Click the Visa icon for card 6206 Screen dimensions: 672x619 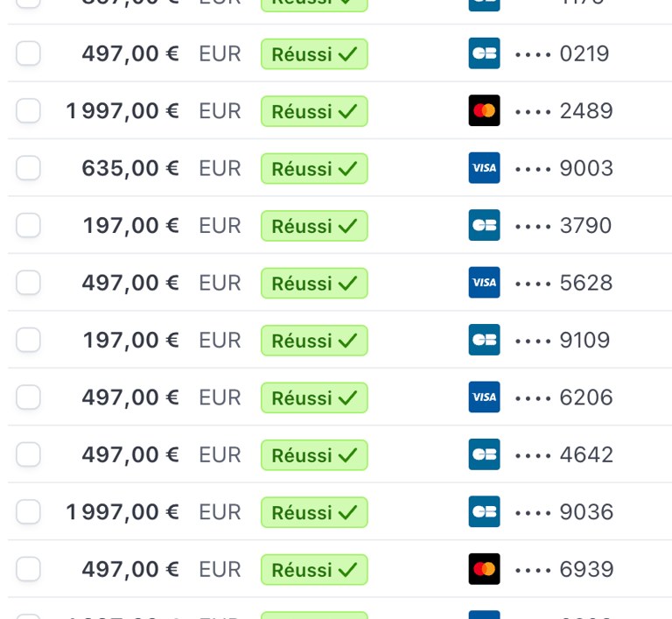coord(484,397)
